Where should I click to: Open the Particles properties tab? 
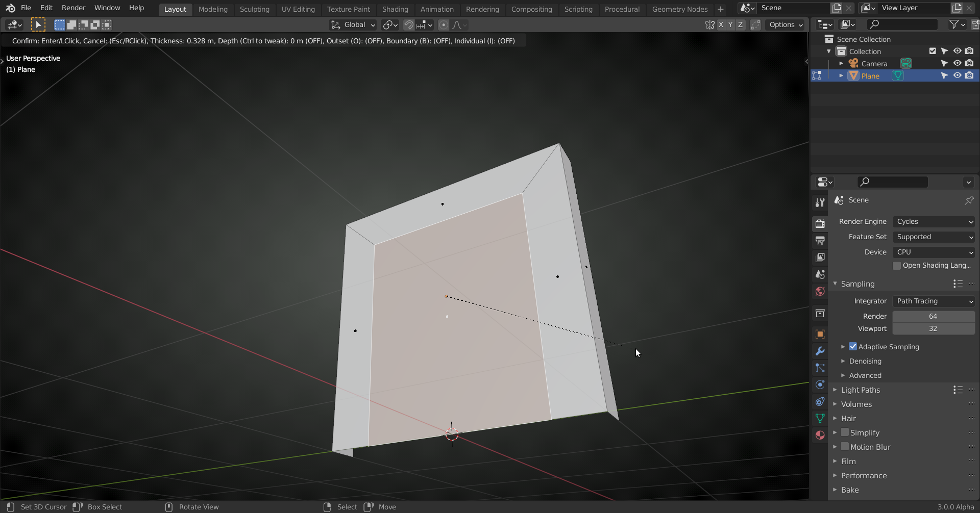click(x=820, y=368)
